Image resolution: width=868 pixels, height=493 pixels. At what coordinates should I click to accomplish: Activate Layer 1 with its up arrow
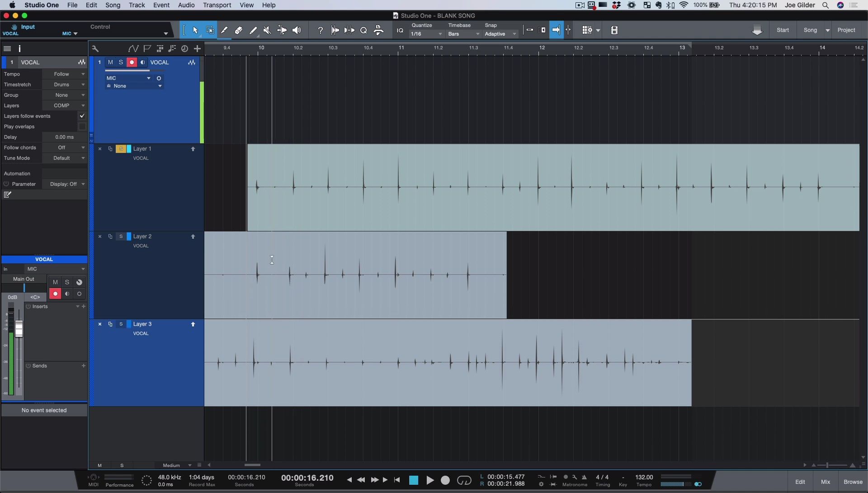193,149
